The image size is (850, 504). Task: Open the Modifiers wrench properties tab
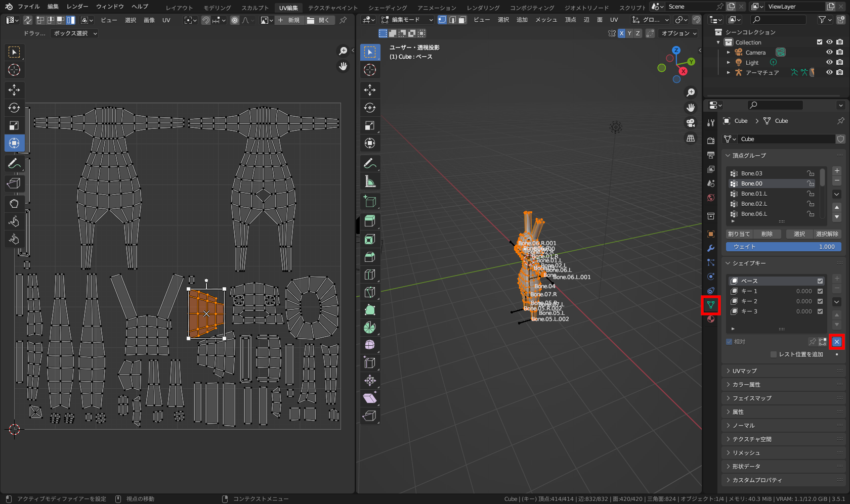711,248
